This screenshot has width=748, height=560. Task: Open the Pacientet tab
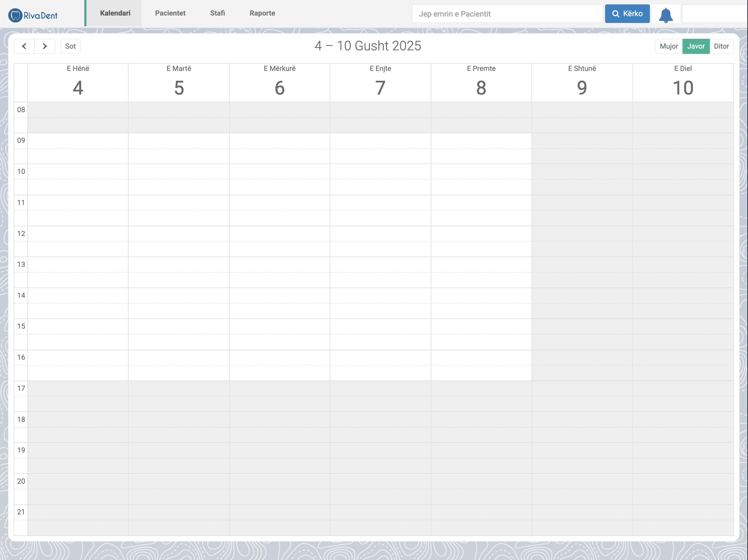(x=170, y=13)
